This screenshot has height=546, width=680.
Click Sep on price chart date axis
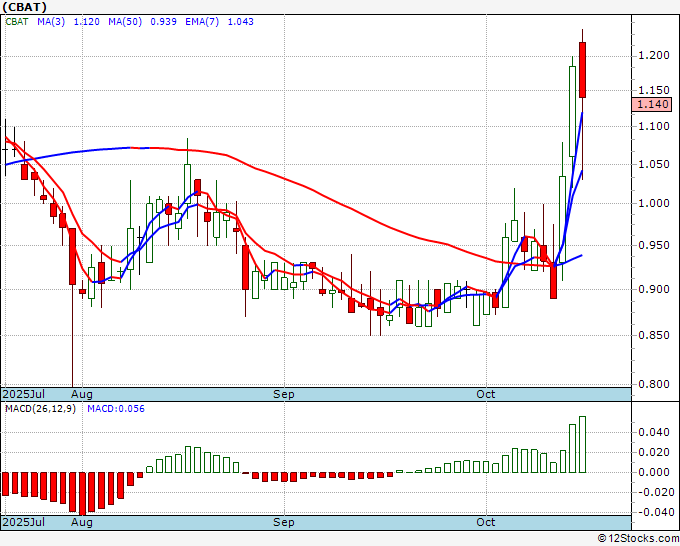coord(284,394)
